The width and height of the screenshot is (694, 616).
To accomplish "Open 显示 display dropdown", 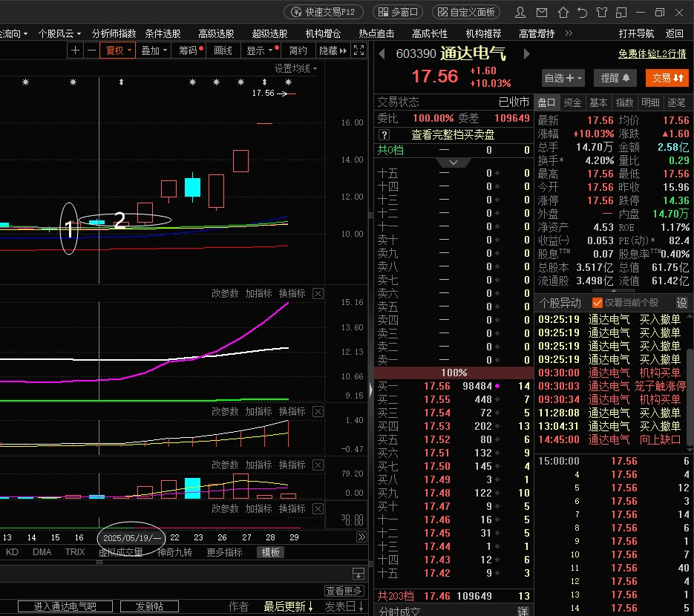I will click(261, 50).
